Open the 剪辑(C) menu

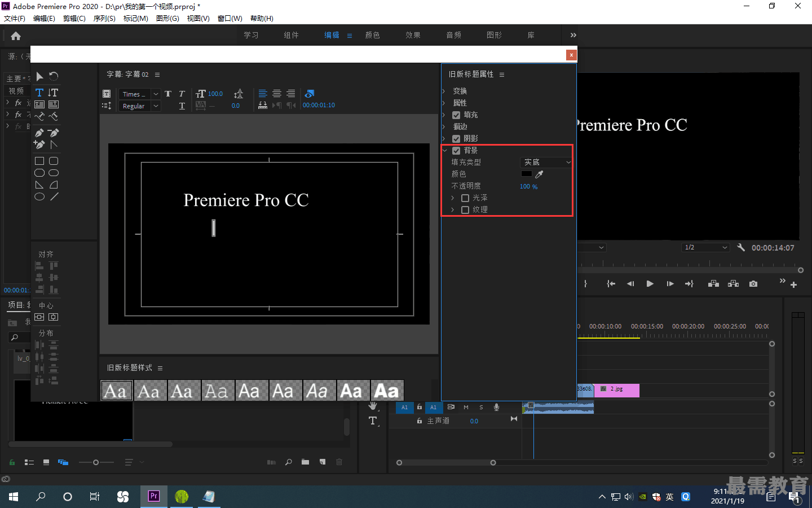[74, 19]
